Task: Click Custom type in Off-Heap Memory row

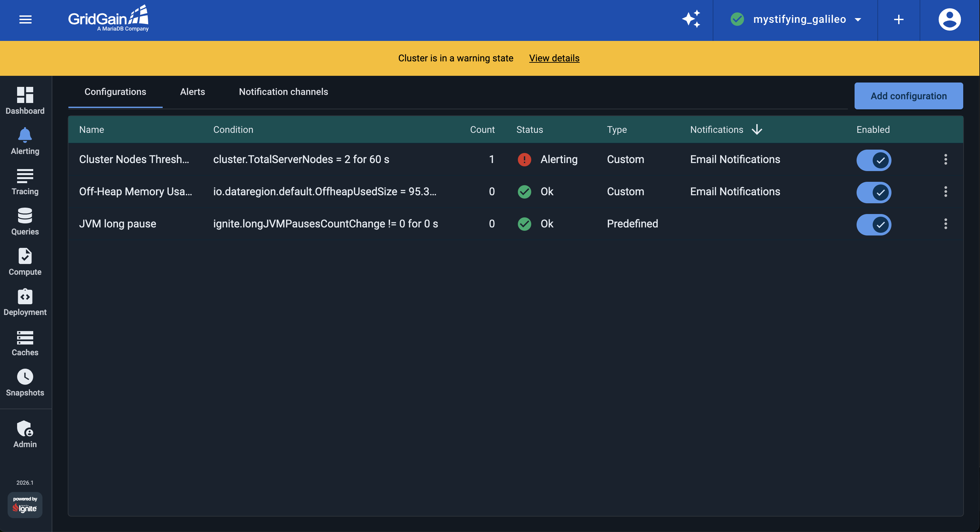Action: pos(625,192)
